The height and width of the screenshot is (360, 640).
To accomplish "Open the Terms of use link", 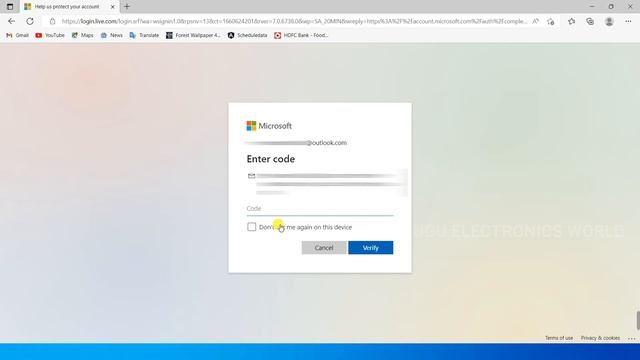I will point(559,338).
